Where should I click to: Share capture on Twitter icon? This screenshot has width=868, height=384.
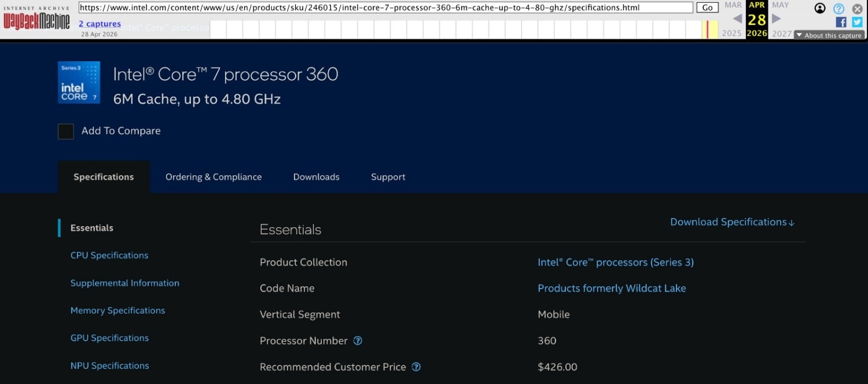(858, 22)
